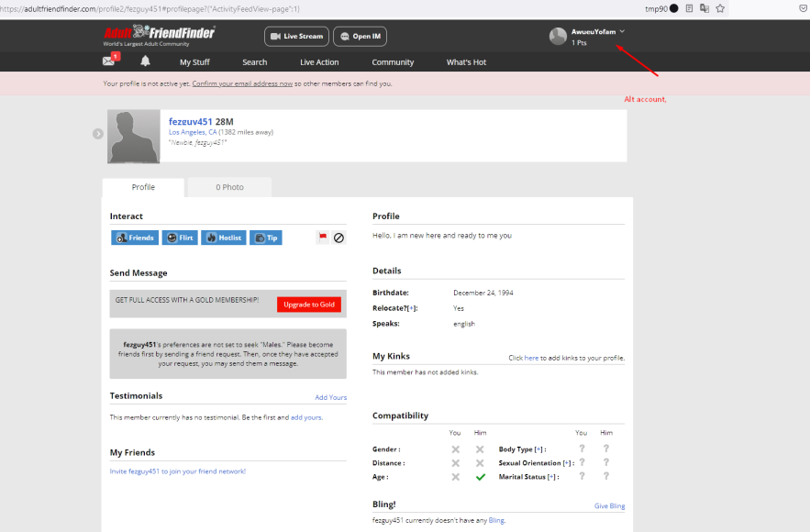Open the Community menu
Image resolution: width=810 pixels, height=532 pixels.
tap(393, 62)
